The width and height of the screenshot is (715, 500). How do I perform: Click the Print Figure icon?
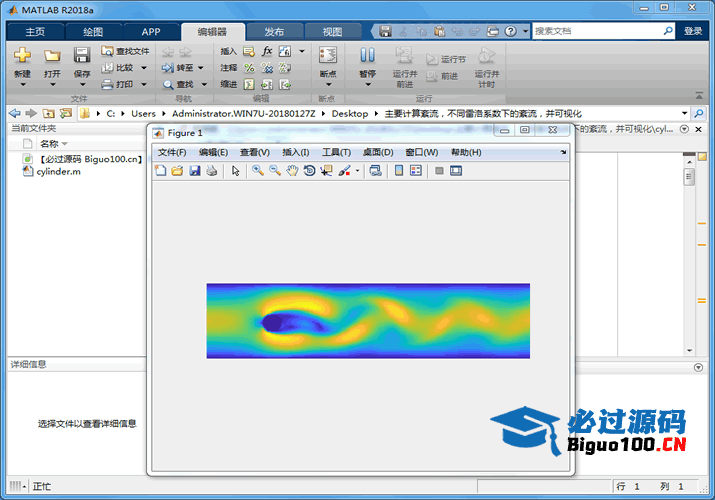pos(211,171)
